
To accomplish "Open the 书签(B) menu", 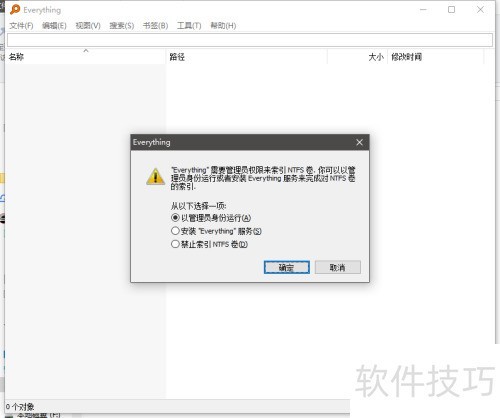I will (155, 26).
